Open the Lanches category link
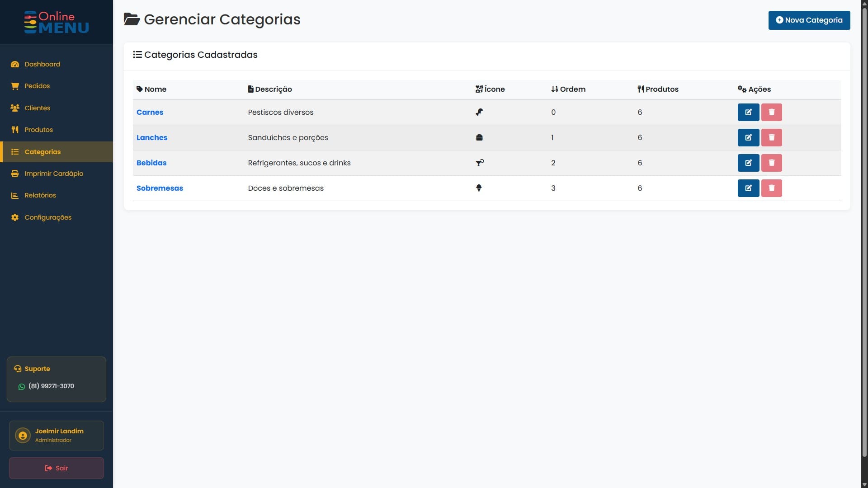Image resolution: width=868 pixels, height=488 pixels. pyautogui.click(x=152, y=137)
